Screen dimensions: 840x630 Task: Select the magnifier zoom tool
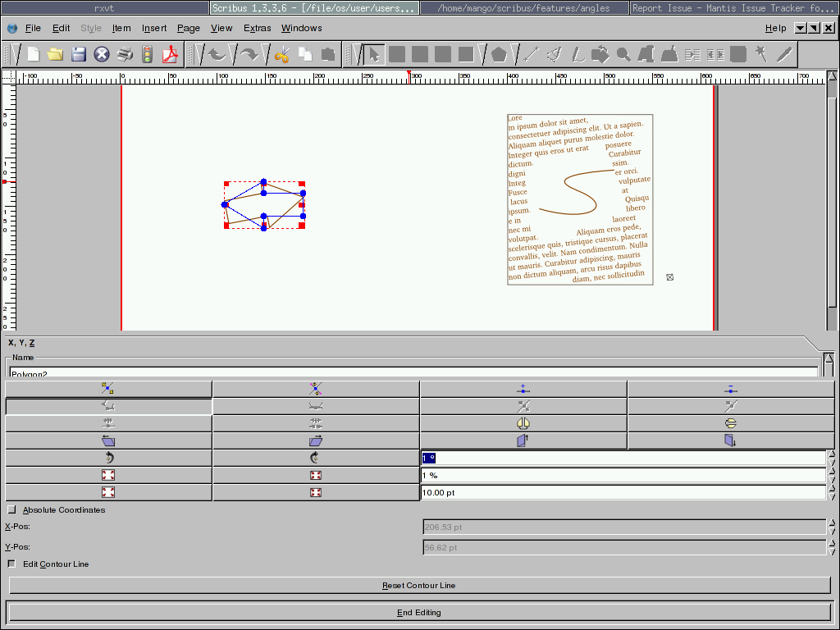point(623,55)
